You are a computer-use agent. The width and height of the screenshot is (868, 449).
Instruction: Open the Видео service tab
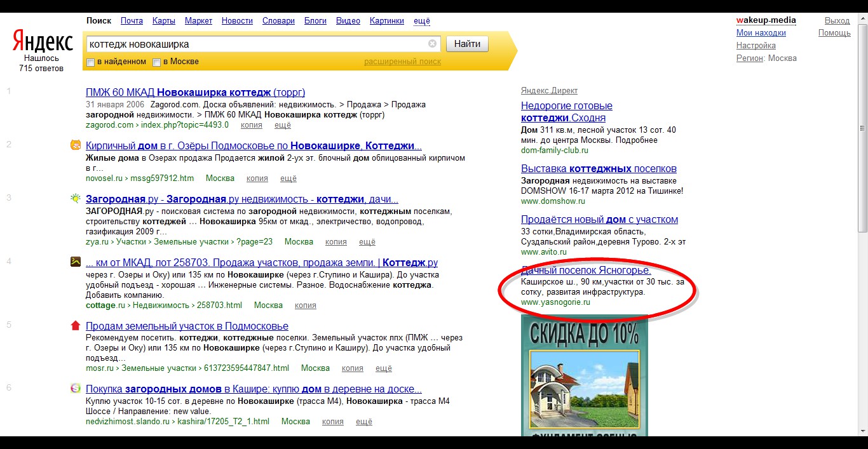(348, 20)
